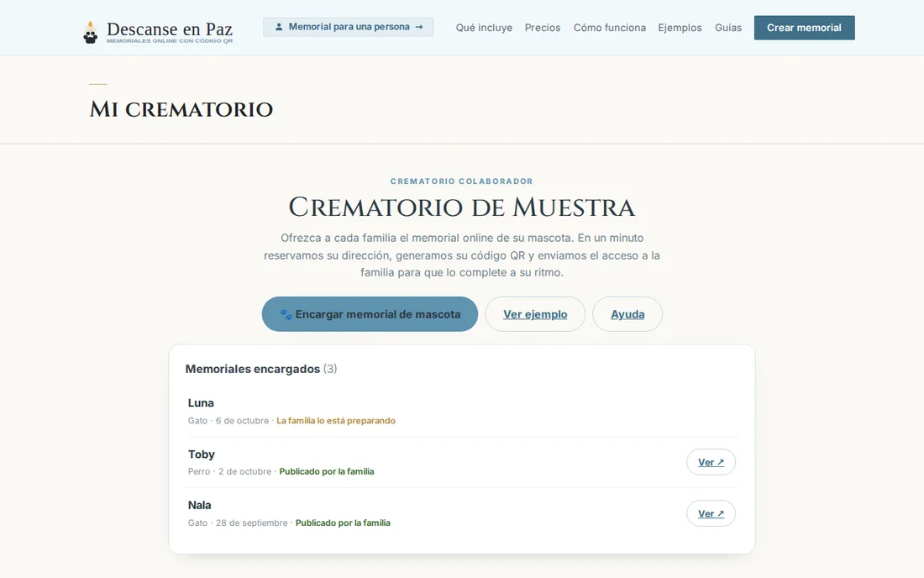924x578 pixels.
Task: Click the Crematorio colaborador label
Action: (x=462, y=181)
